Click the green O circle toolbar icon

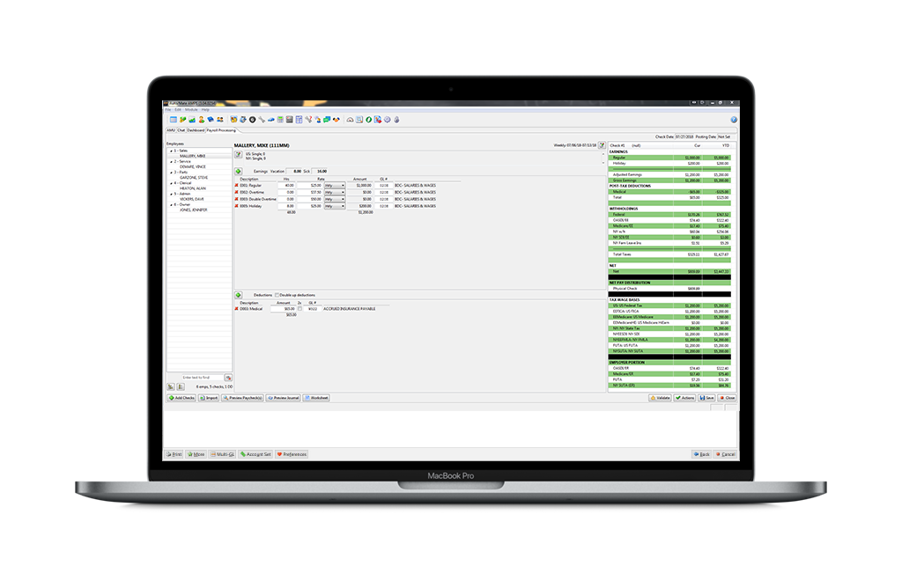(x=369, y=120)
